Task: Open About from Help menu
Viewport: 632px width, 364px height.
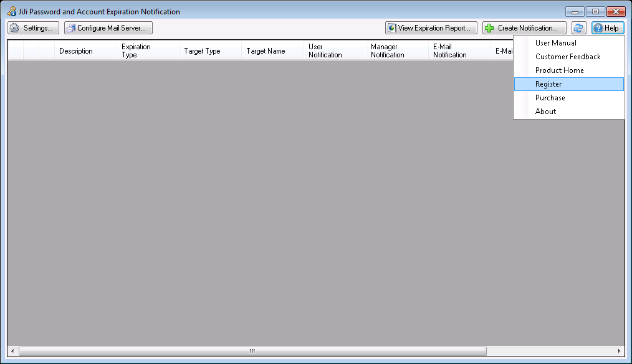Action: point(568,111)
